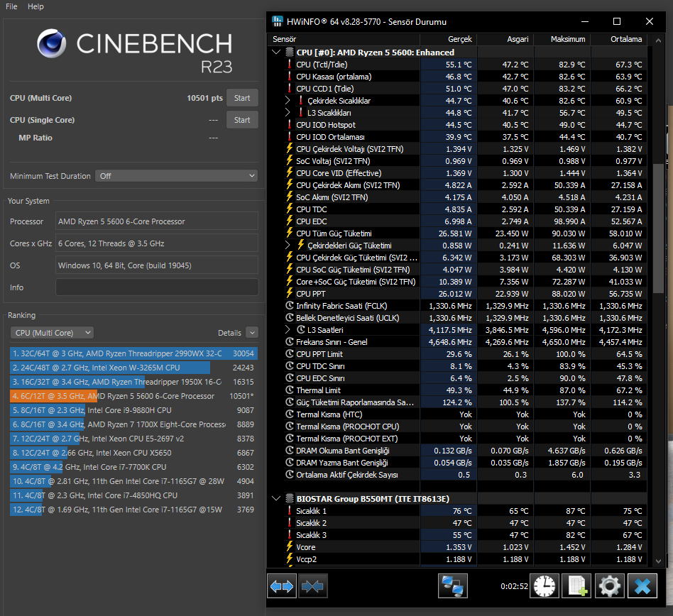Image resolution: width=673 pixels, height=616 pixels.
Task: Open the Details dropdown arrow in Ranking
Action: click(253, 333)
